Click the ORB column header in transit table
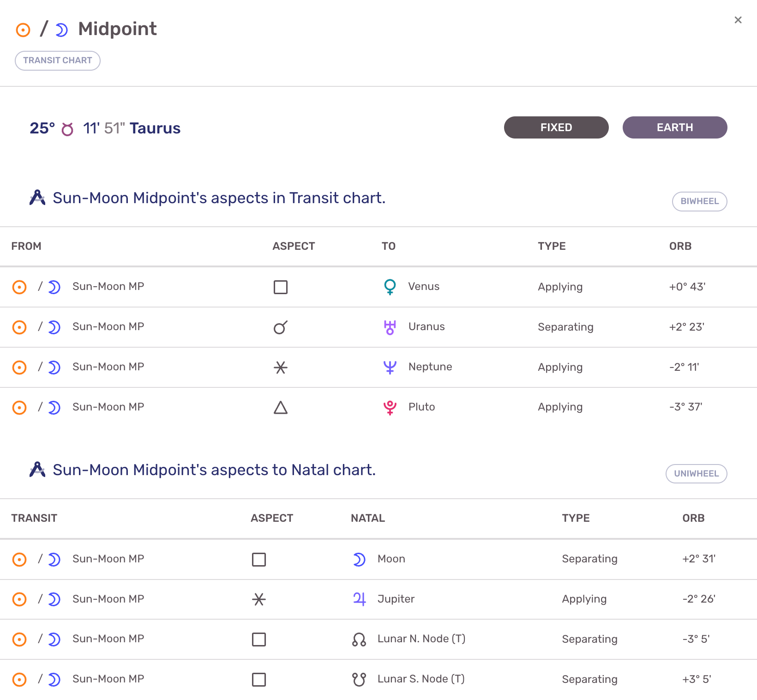 point(680,246)
